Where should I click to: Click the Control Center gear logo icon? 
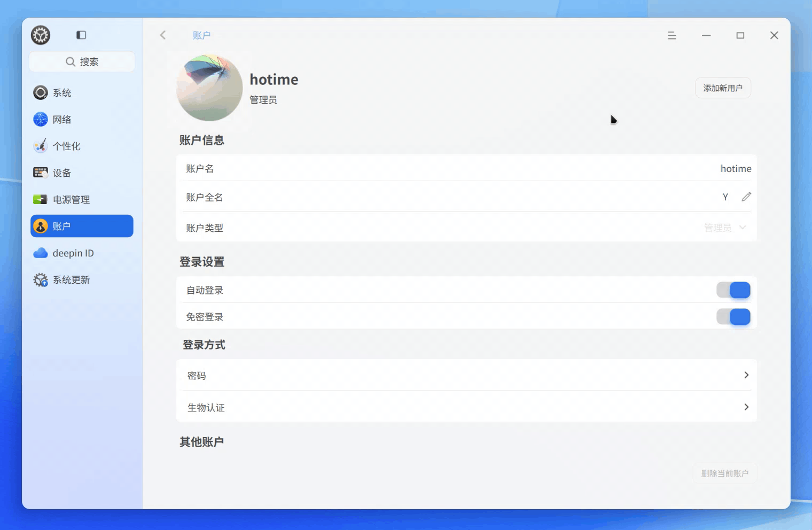41,35
